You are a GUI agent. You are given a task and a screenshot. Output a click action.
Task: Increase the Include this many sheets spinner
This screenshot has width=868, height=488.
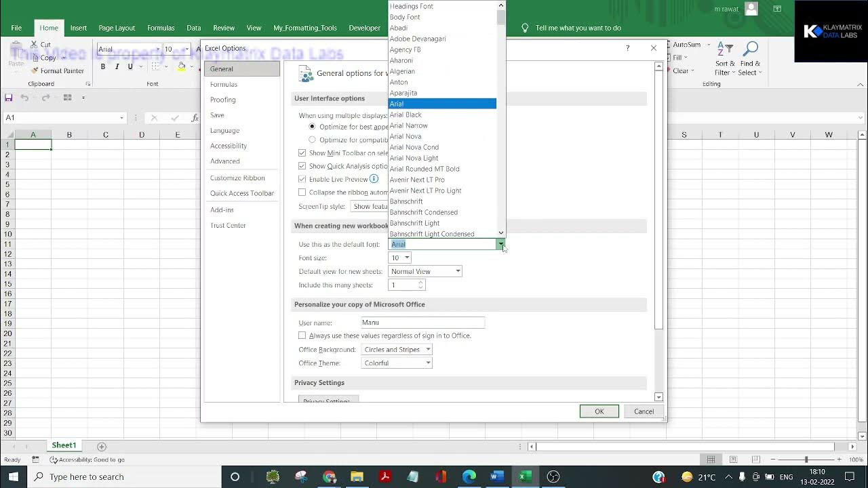pyautogui.click(x=420, y=282)
